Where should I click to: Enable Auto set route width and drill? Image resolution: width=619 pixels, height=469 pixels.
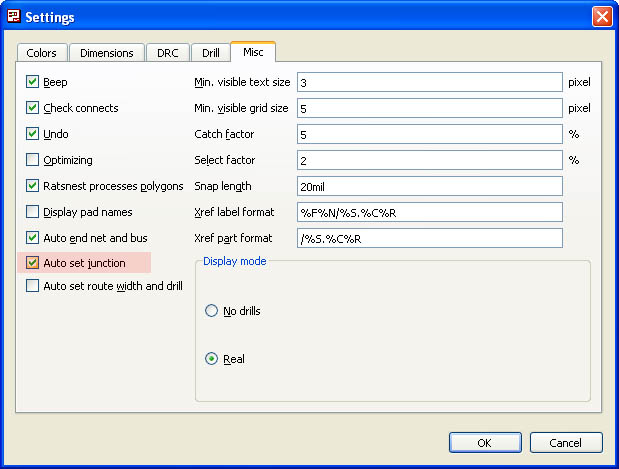tap(33, 287)
